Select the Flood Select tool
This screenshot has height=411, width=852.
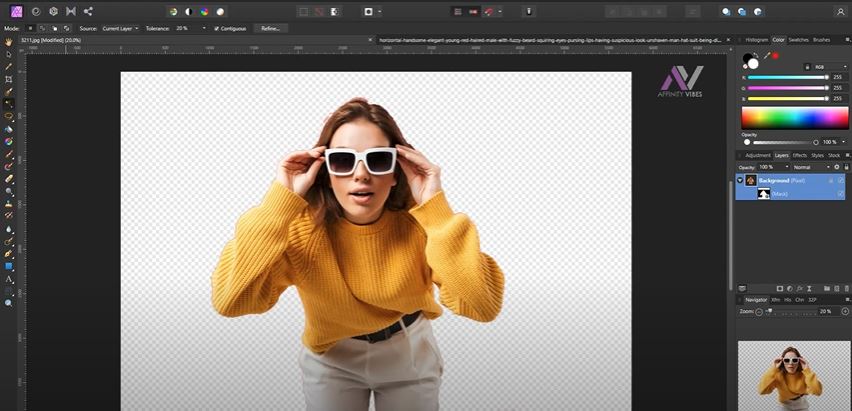pos(9,103)
